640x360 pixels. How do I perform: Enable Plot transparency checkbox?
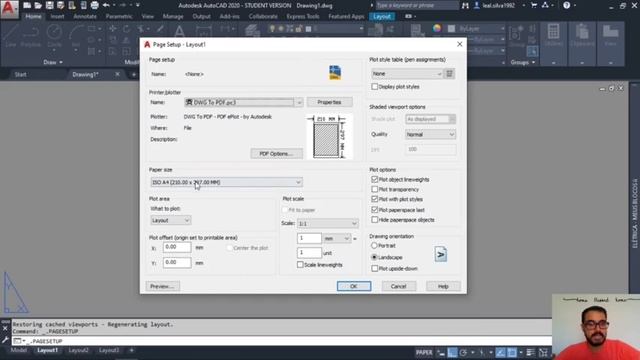374,189
